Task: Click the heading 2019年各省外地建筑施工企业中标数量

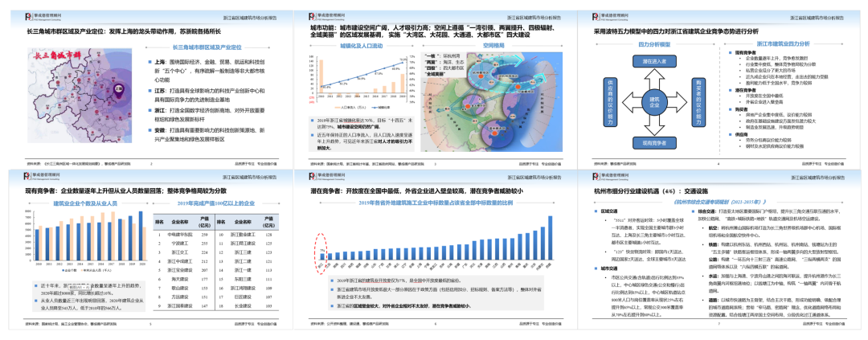Action: click(x=436, y=203)
